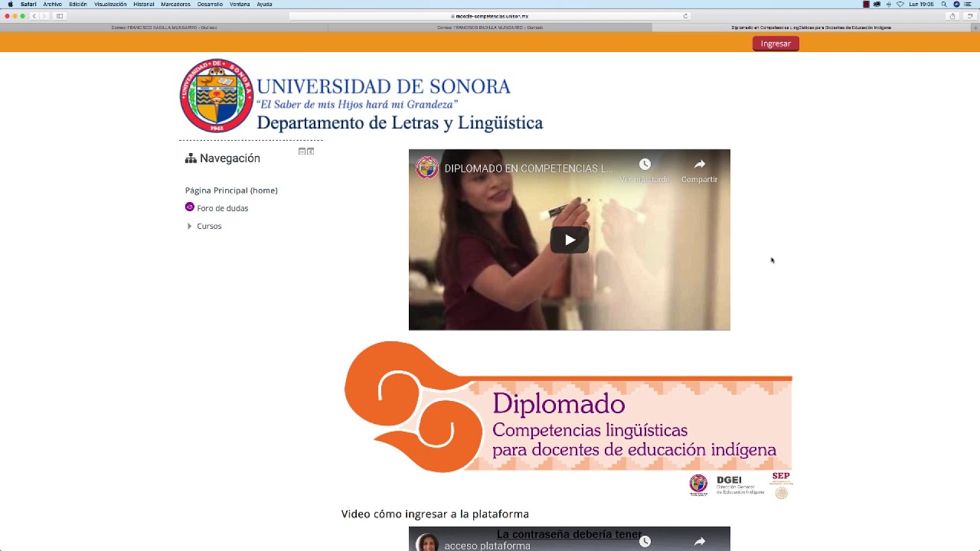Viewport: 980px width, 551px height.
Task: Click the SEP logo below the banner
Action: pyautogui.click(x=781, y=485)
